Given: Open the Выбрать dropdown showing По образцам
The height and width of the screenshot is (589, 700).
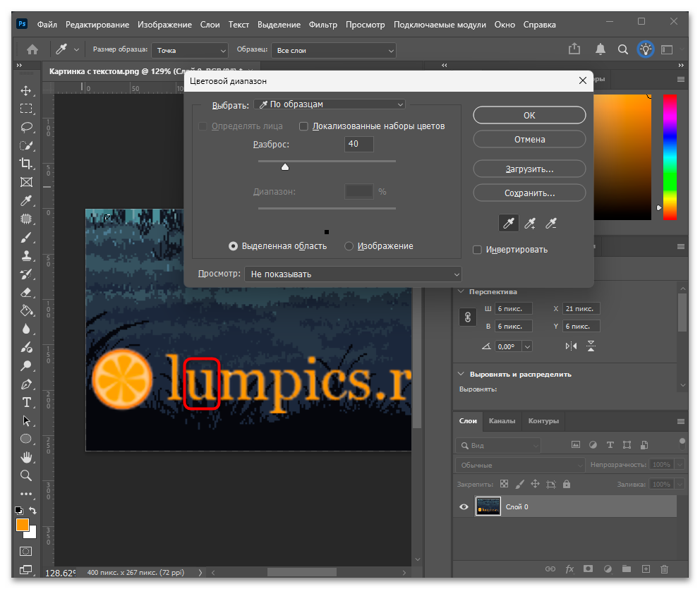Looking at the screenshot, I should [x=330, y=104].
